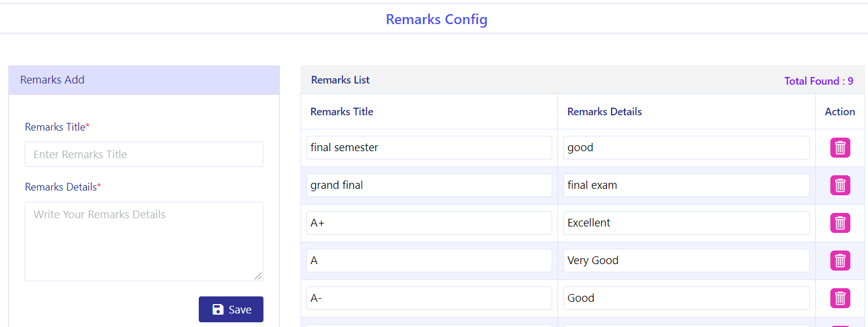Click the Remarks Details column header
Viewport: 868px width, 327px height.
(x=605, y=112)
